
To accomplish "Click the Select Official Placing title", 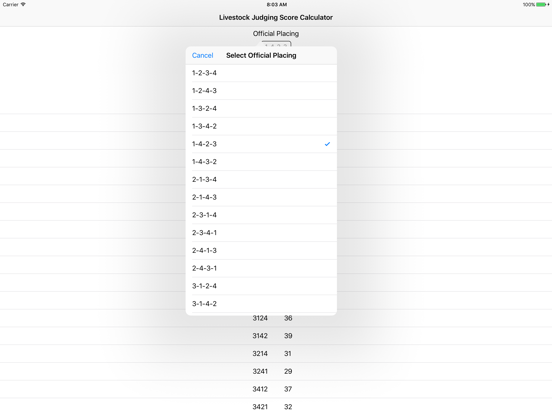I will (261, 55).
